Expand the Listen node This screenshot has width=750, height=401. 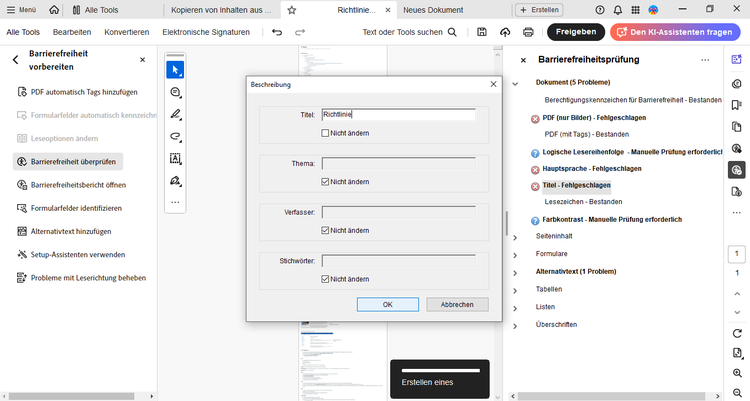click(x=515, y=308)
